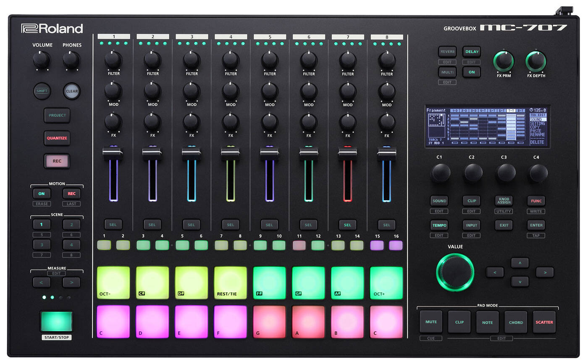Hit the C# pad
The image size is (588, 364).
[152, 283]
